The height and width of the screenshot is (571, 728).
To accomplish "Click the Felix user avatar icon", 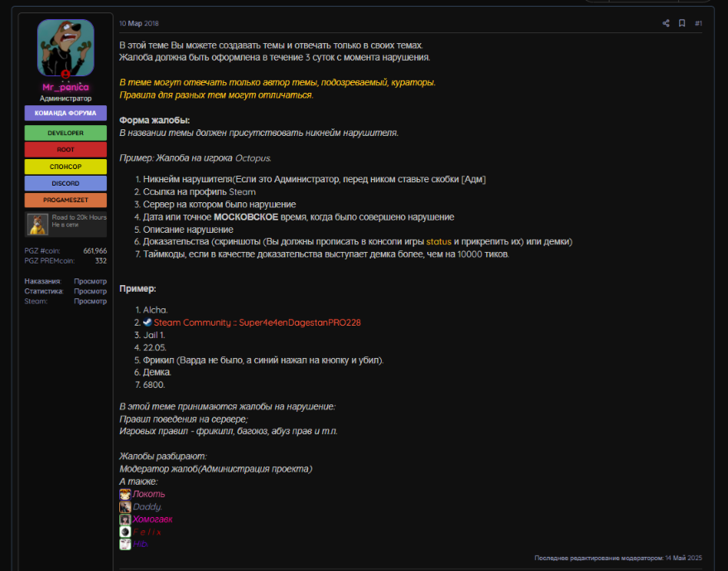I will [x=125, y=531].
